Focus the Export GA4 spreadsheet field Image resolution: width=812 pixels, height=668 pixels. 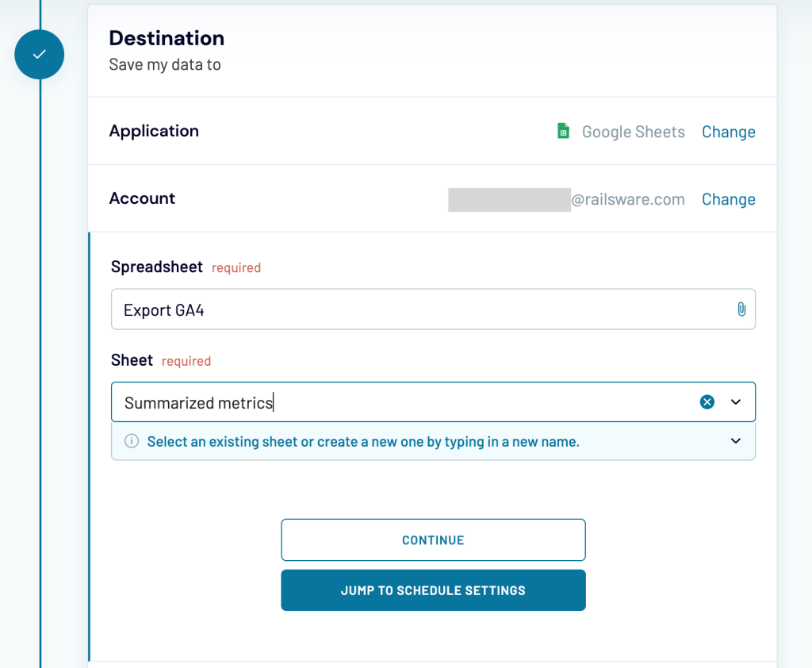[x=420, y=309]
